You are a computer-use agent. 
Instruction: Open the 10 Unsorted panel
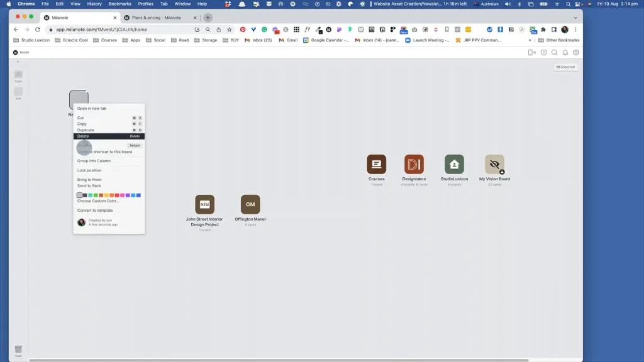point(565,67)
